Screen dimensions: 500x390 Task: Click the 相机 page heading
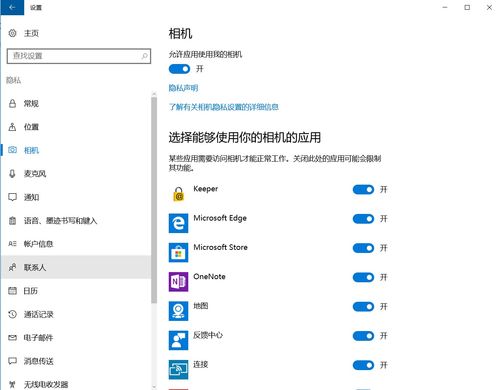coord(180,33)
